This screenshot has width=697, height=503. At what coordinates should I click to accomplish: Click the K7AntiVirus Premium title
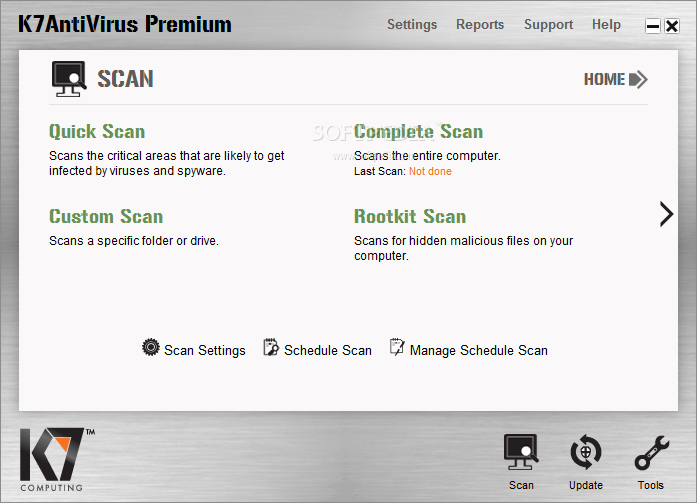pyautogui.click(x=124, y=24)
